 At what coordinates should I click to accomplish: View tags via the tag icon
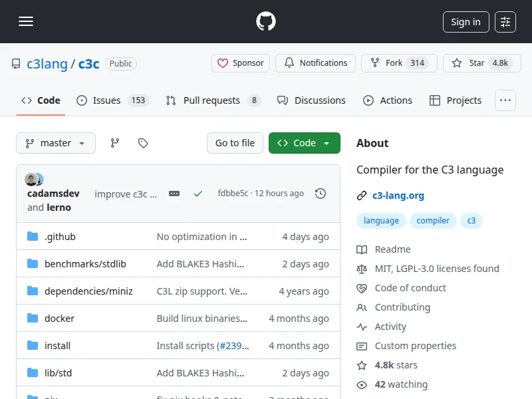(x=143, y=143)
